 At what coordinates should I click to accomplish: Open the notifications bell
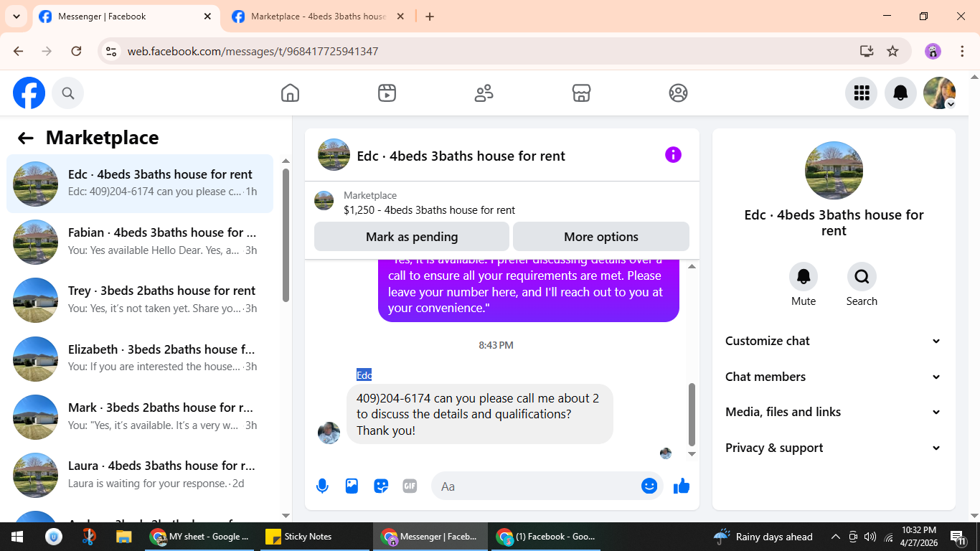coord(900,93)
